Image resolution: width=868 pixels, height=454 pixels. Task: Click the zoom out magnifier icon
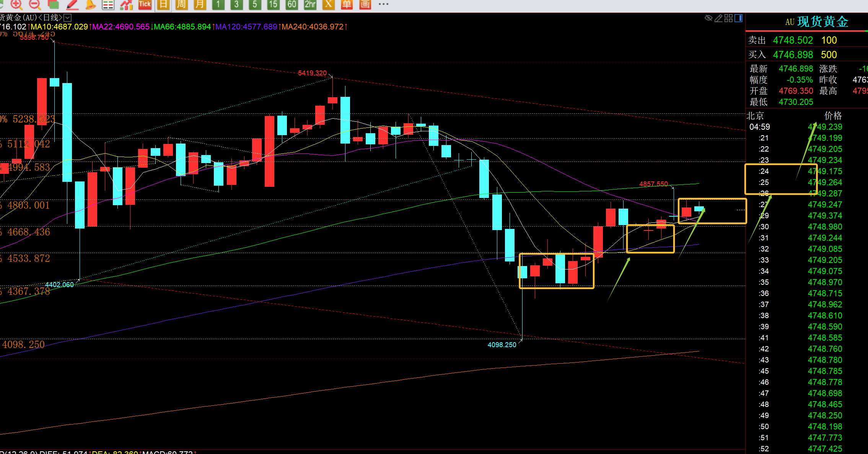tap(34, 4)
